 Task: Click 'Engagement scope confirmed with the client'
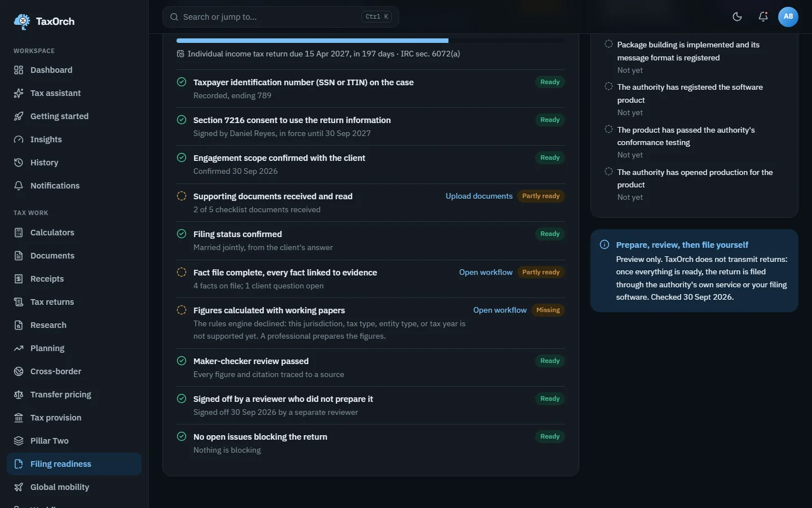279,158
